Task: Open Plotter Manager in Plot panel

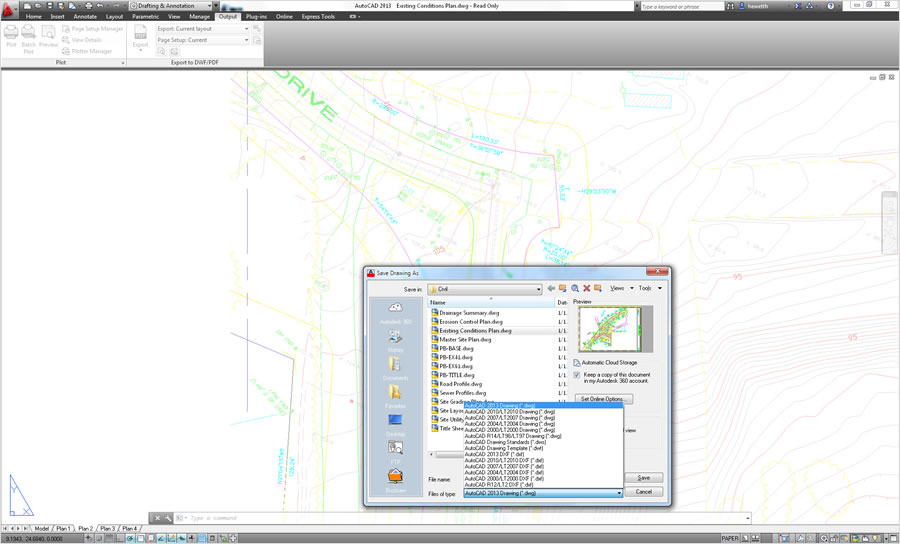Action: (87, 51)
